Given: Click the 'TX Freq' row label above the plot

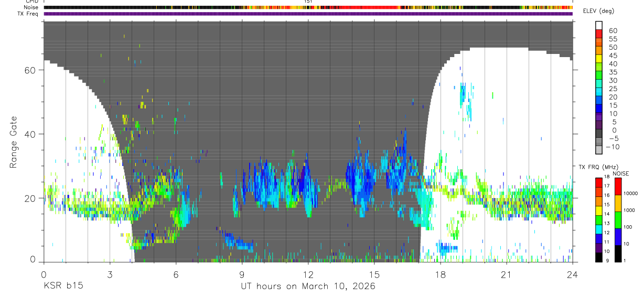Looking at the screenshot, I should coord(29,14).
